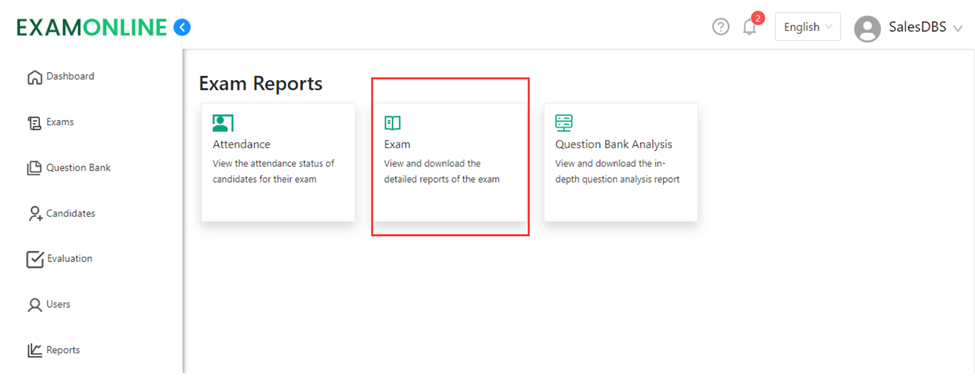Click the Evaluation checkmark icon in sidebar

35,259
